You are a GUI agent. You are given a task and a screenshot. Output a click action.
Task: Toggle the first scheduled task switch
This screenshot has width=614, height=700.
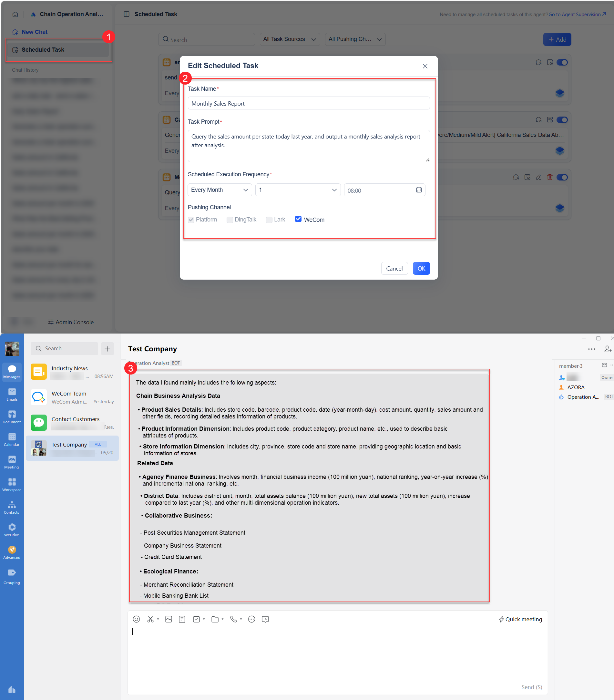(x=562, y=62)
